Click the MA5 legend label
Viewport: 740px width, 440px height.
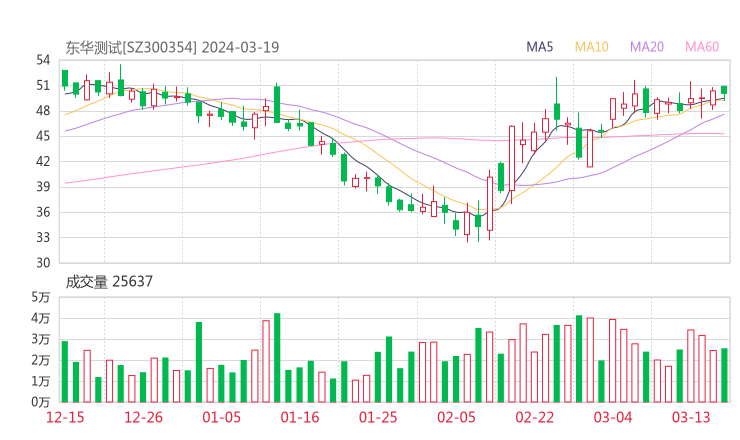539,47
